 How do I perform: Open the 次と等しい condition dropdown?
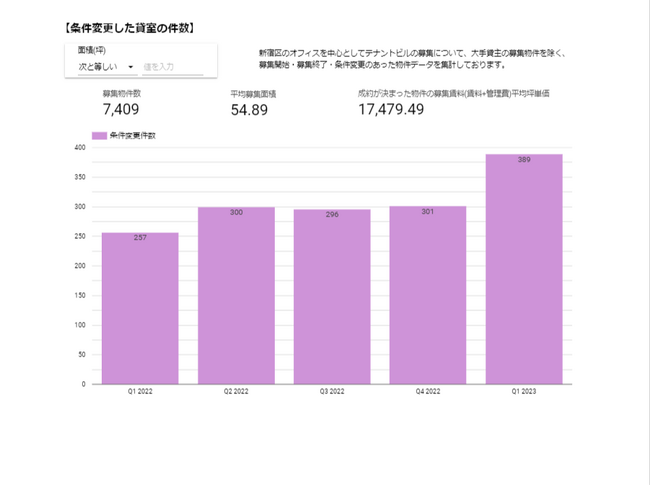(107, 67)
